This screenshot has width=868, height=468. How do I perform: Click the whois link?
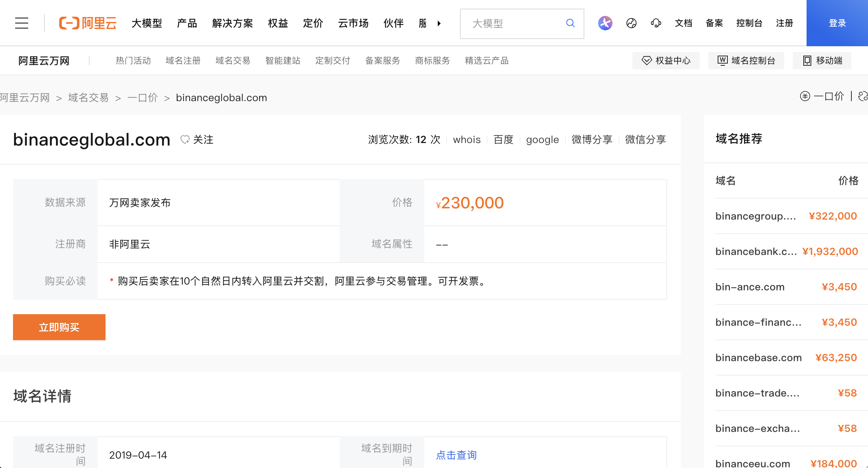[467, 139]
